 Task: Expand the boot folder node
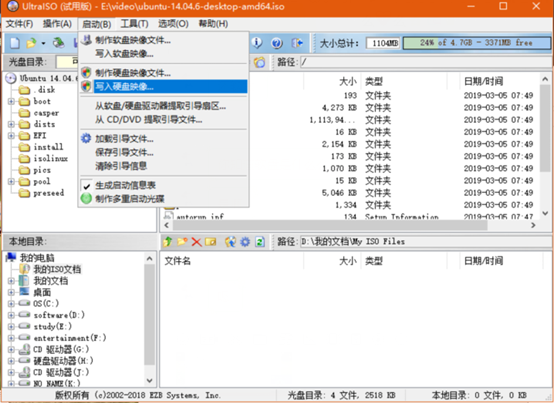[11, 101]
